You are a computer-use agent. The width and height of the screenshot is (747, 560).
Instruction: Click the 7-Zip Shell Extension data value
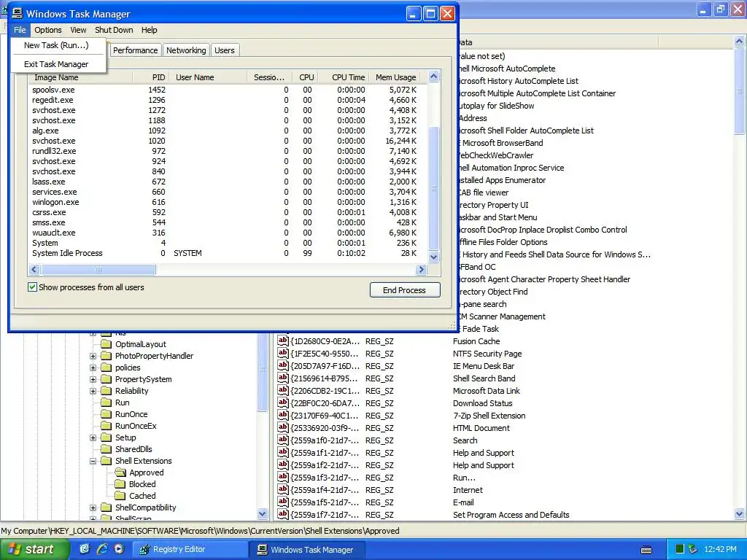point(489,416)
